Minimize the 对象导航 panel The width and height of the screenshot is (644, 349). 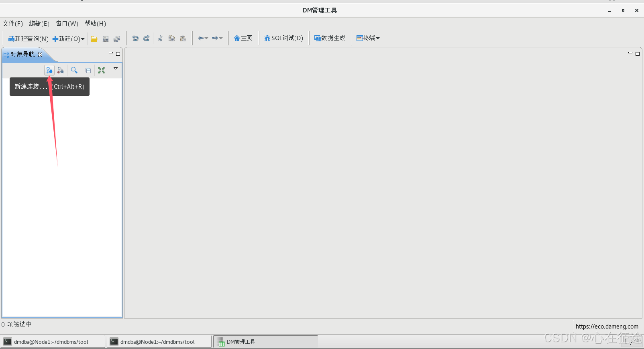pyautogui.click(x=111, y=53)
